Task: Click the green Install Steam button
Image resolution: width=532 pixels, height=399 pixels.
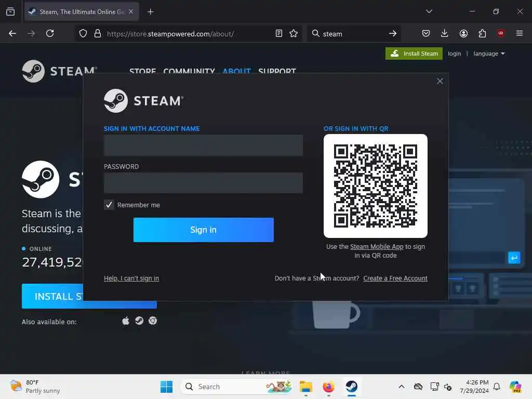Action: 414,54
